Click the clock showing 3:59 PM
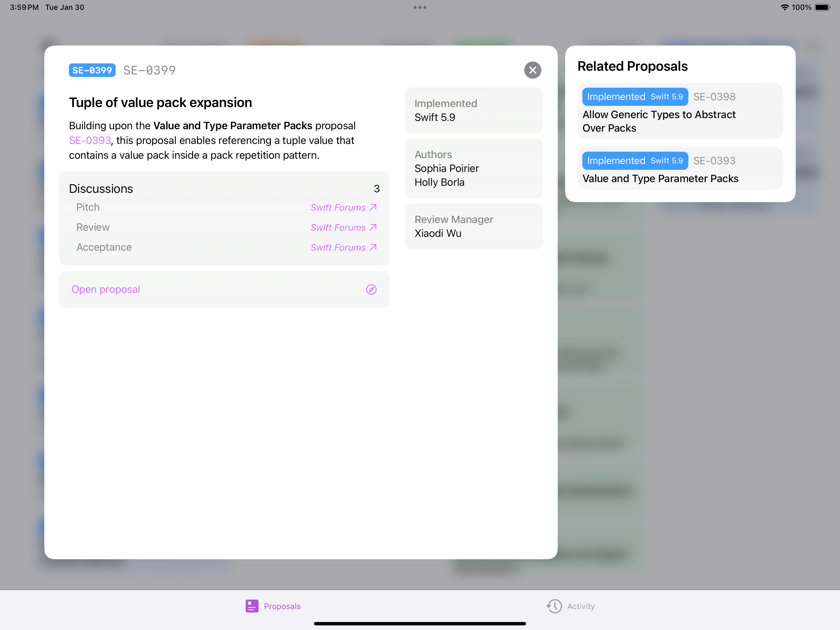The image size is (840, 630). tap(24, 7)
